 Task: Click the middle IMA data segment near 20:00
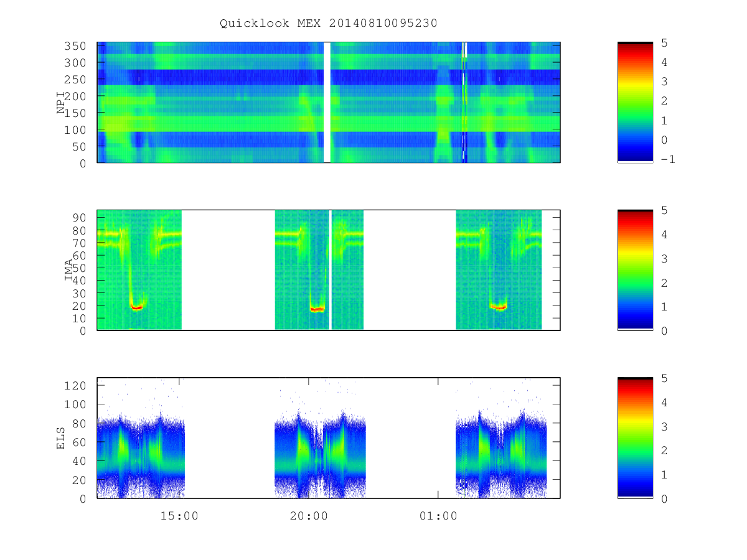coord(319,270)
